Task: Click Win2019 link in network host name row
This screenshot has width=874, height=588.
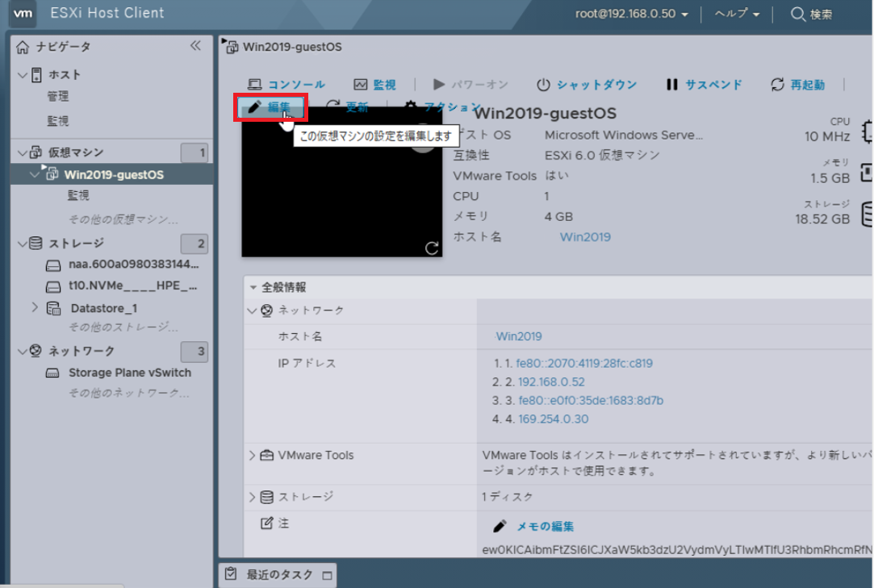Action: click(x=519, y=336)
